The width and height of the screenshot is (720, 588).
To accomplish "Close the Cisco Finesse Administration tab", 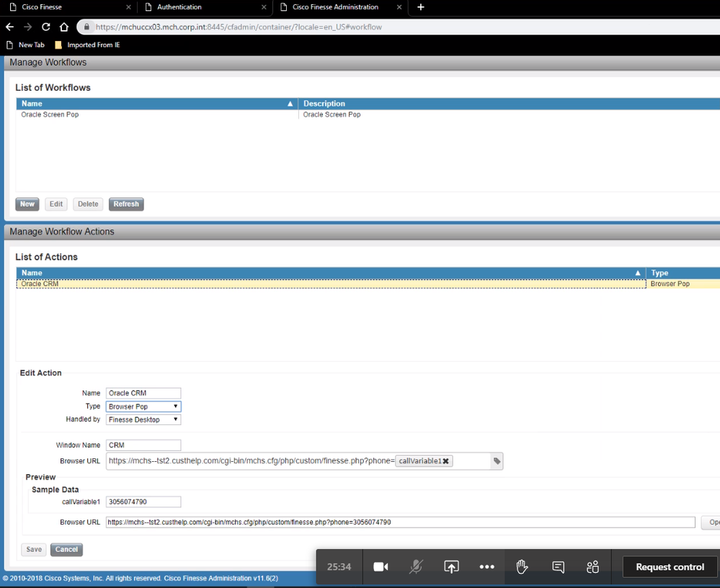I will click(x=399, y=7).
